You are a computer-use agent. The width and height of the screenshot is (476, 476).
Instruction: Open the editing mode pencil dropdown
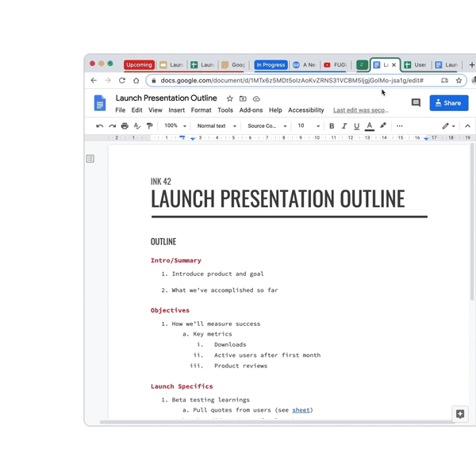[448, 126]
